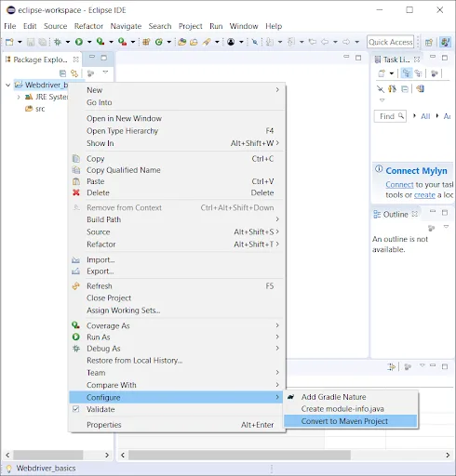Open the Debug dropdown arrow
The height and width of the screenshot is (476, 456).
coord(67,42)
